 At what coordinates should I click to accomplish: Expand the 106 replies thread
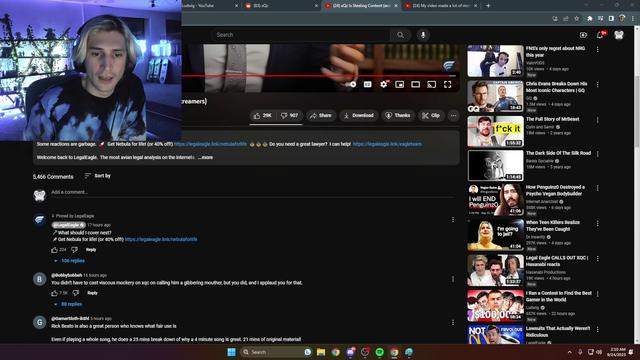click(x=69, y=261)
